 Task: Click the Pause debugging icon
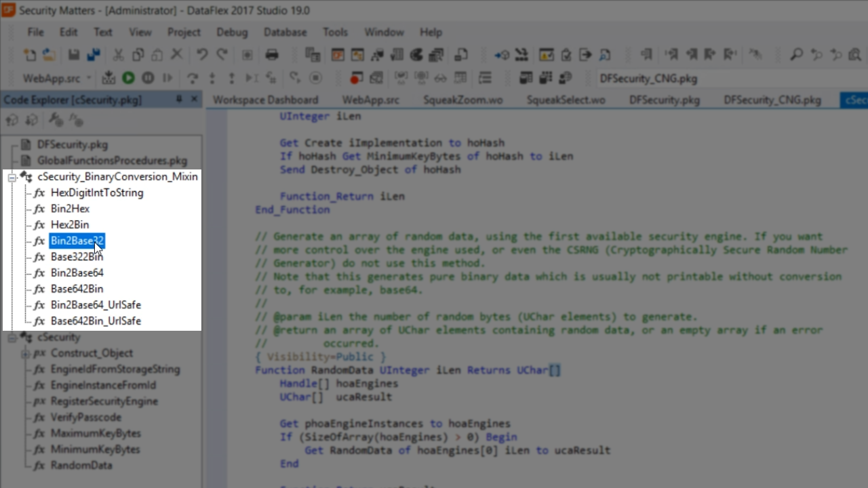tap(148, 78)
